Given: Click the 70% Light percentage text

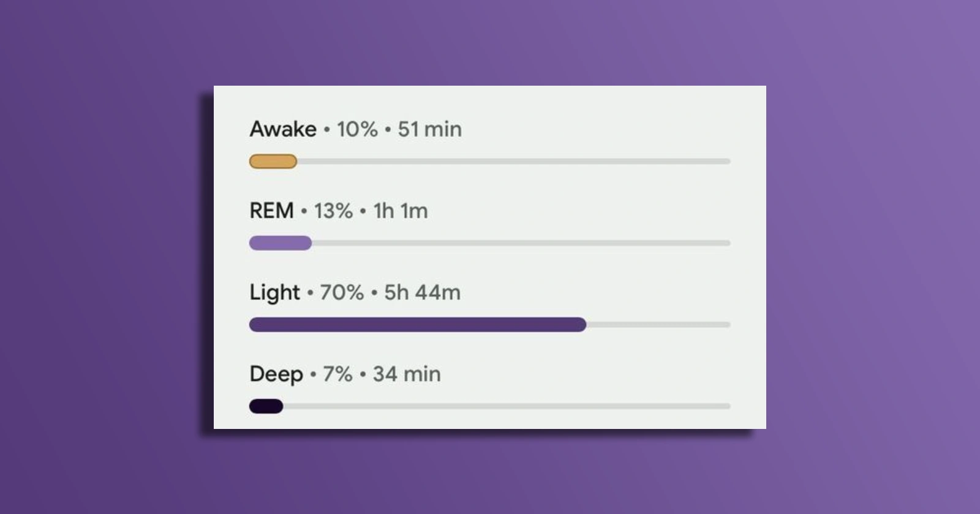Looking at the screenshot, I should click(342, 292).
